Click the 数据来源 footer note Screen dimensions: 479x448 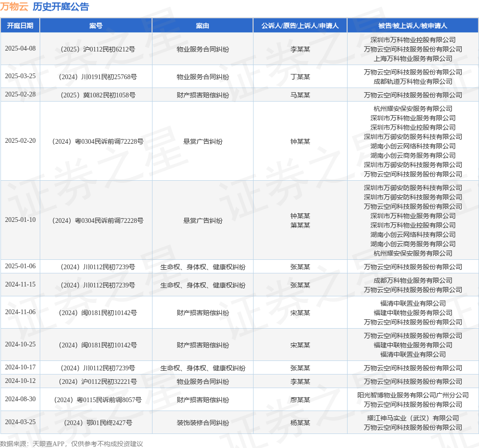tap(72, 444)
